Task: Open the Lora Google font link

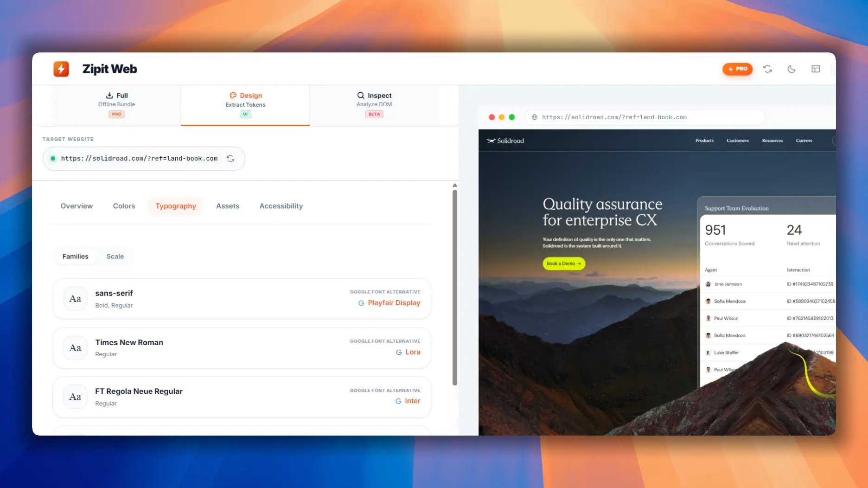Action: click(x=413, y=352)
